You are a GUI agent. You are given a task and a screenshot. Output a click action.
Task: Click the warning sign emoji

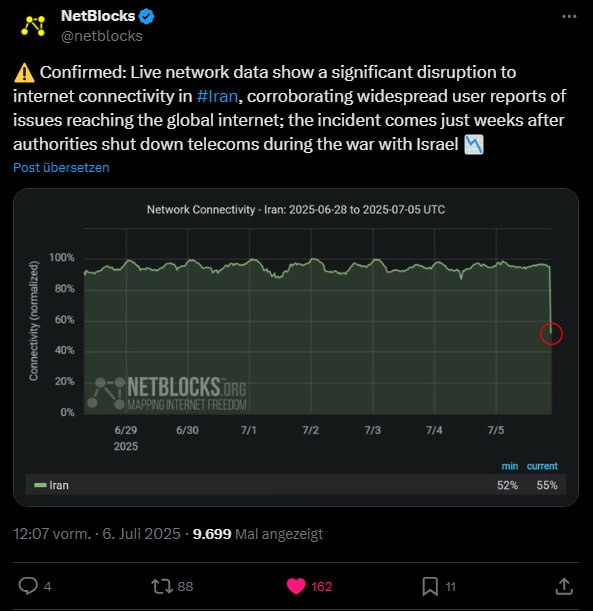click(24, 73)
